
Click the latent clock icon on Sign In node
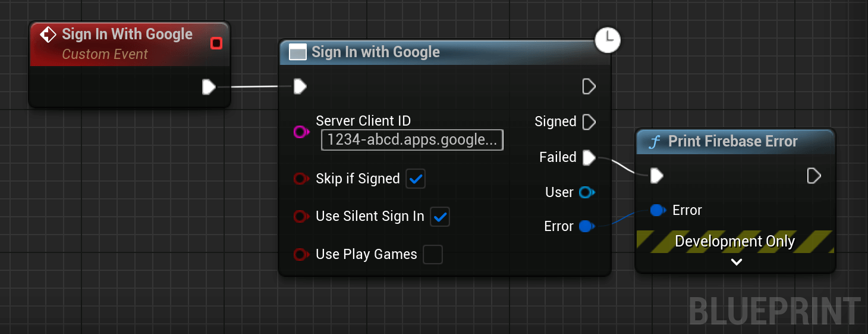click(608, 40)
